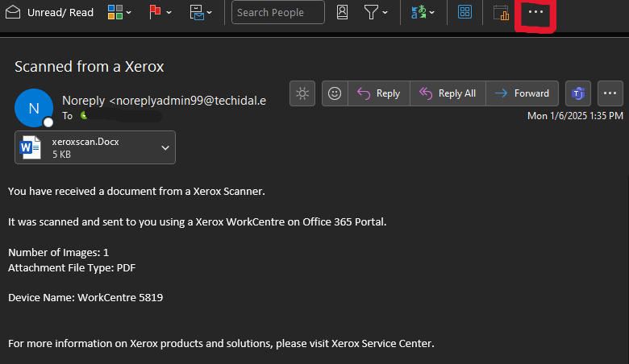Viewport: 629px width, 364px height.
Task: Click the 'Number of Images: 1' line
Action: tap(58, 252)
